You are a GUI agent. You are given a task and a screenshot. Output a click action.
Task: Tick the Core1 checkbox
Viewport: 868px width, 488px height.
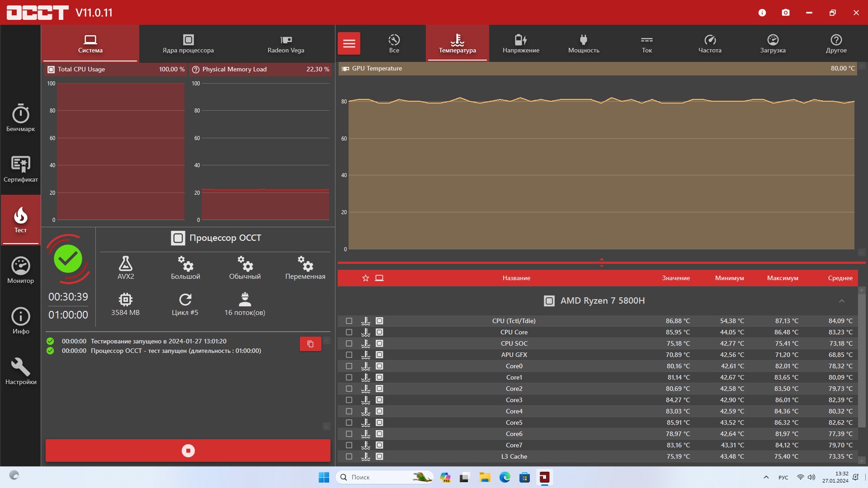tap(349, 377)
